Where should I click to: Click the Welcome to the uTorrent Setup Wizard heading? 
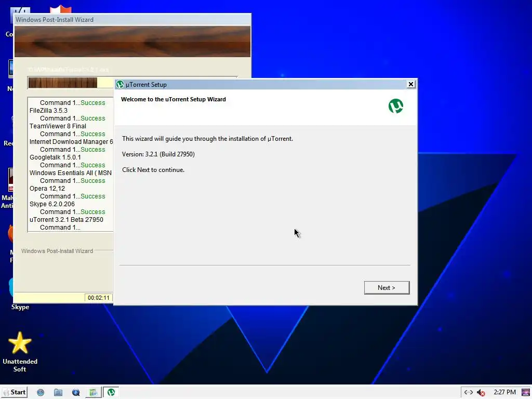point(174,99)
